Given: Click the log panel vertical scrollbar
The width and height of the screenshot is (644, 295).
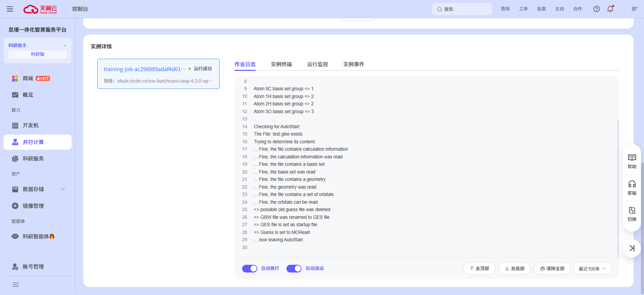Looking at the screenshot, I should coord(618,188).
